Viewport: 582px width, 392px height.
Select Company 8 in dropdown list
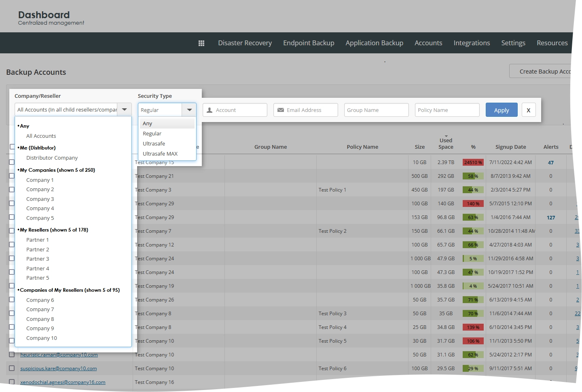[x=40, y=319]
